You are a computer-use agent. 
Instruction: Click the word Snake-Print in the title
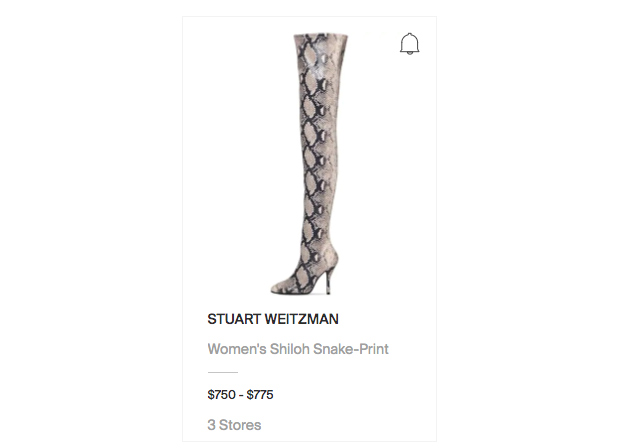[x=351, y=349]
